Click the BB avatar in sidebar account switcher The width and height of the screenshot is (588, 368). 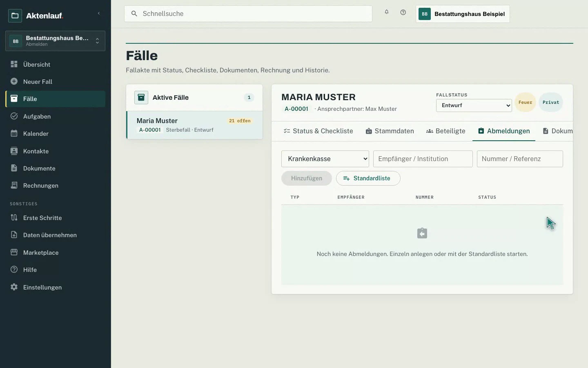click(x=16, y=41)
